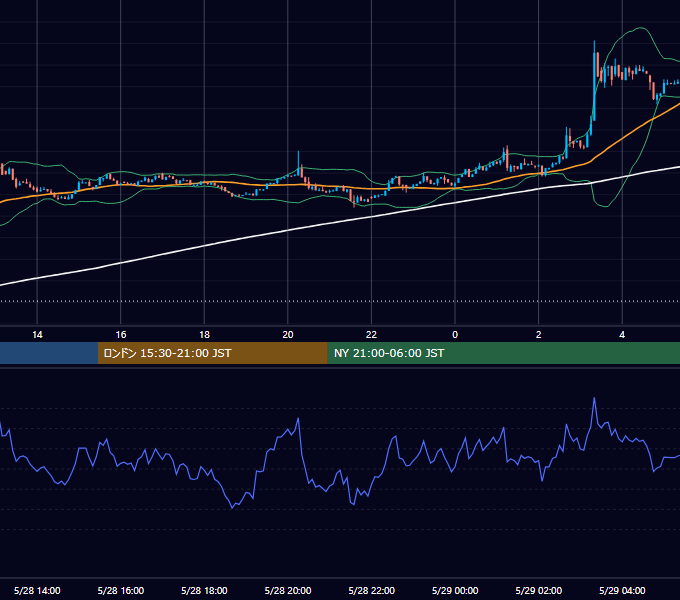Click the 0 hour label on upper axis
Screen dimensions: 680x600
455,335
